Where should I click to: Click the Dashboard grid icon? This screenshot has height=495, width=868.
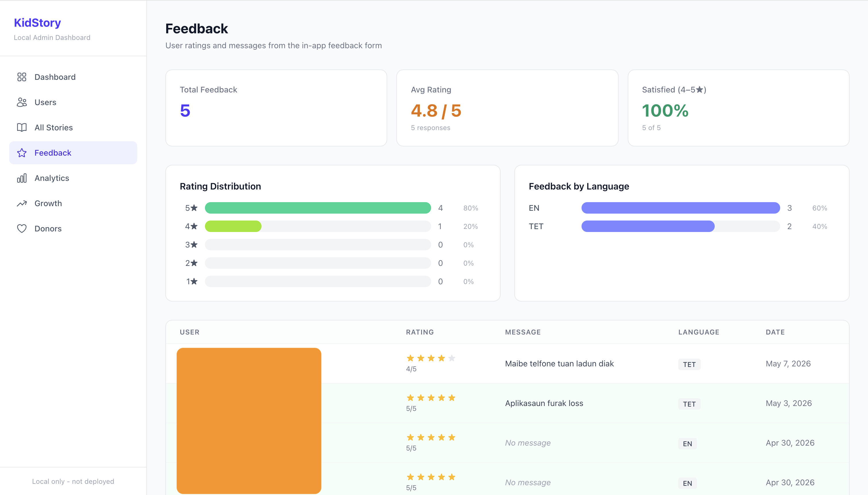click(x=22, y=77)
